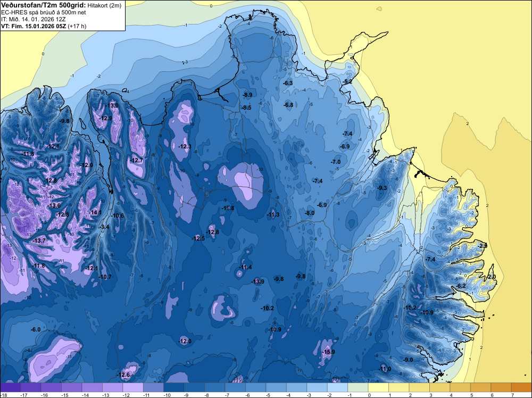Image resolution: width=532 pixels, height=398 pixels.
Task: Click the -9.3 temperature value
Action: [x=382, y=188]
